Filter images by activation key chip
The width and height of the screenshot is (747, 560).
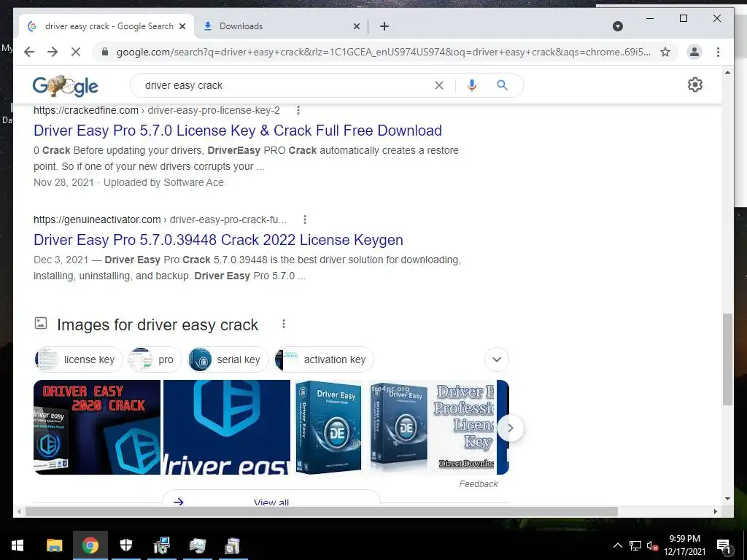pos(324,359)
